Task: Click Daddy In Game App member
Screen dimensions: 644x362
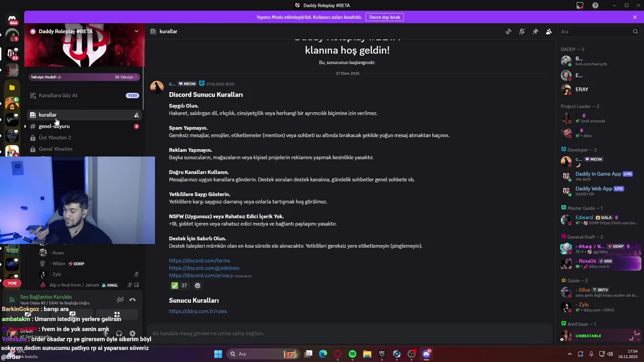Action: (600, 176)
